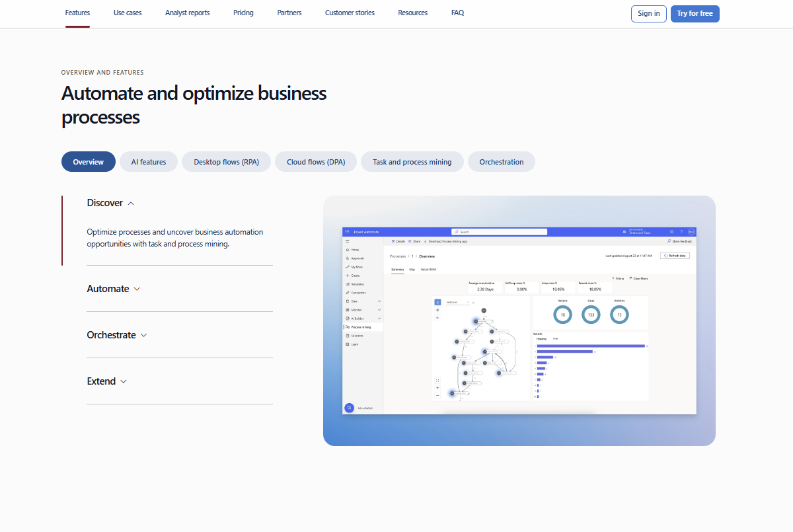Open Pricing in the top navigation
The height and width of the screenshot is (532, 793).
coord(243,13)
